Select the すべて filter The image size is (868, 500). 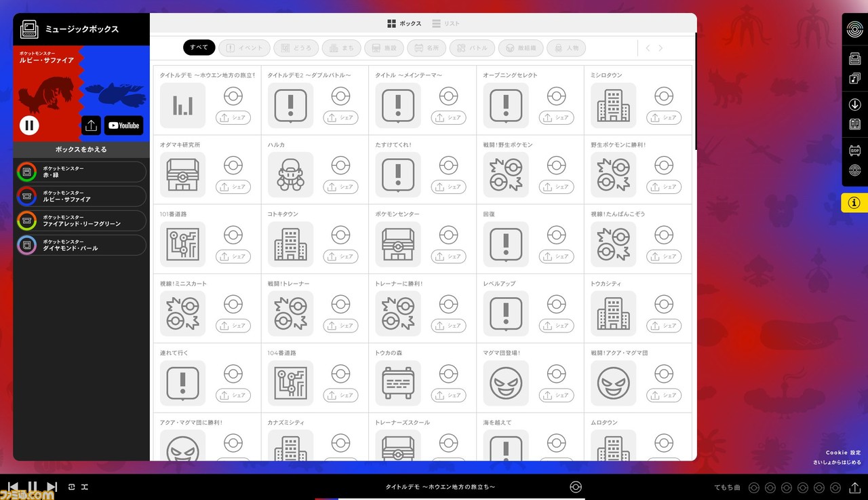(199, 47)
